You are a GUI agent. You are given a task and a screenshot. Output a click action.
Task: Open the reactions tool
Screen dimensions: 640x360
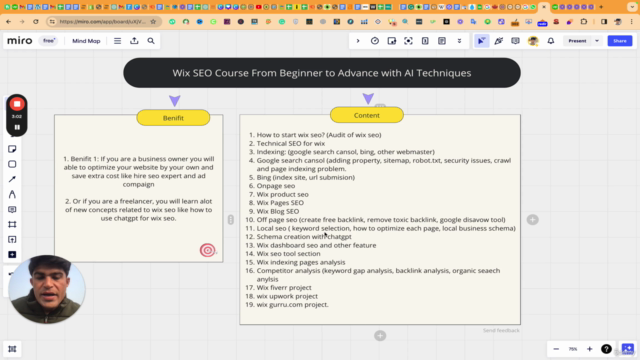click(499, 41)
